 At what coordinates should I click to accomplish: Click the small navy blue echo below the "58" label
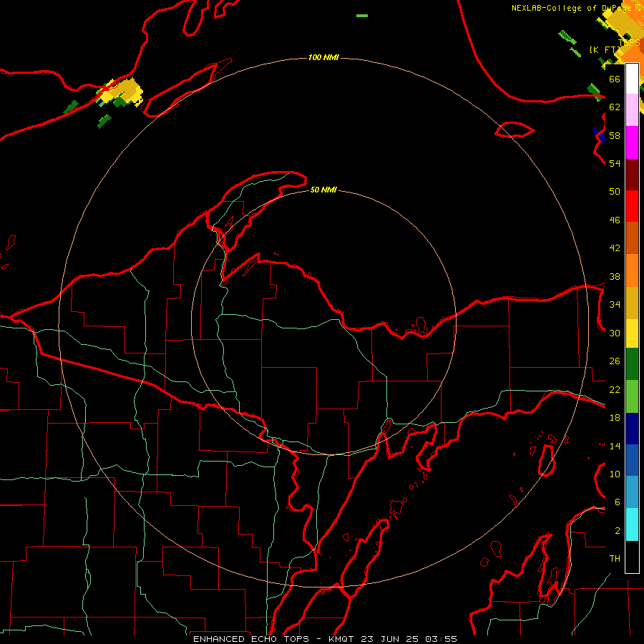[599, 135]
